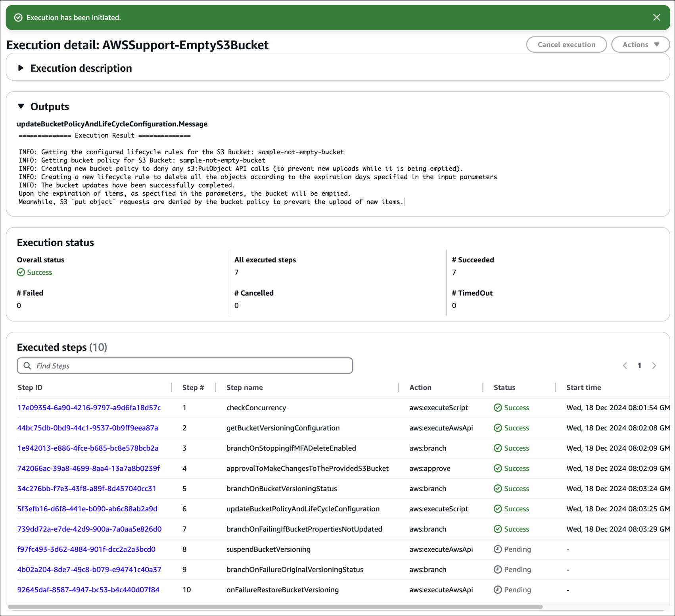
Task: Expand the Execution description section
Action: click(20, 68)
